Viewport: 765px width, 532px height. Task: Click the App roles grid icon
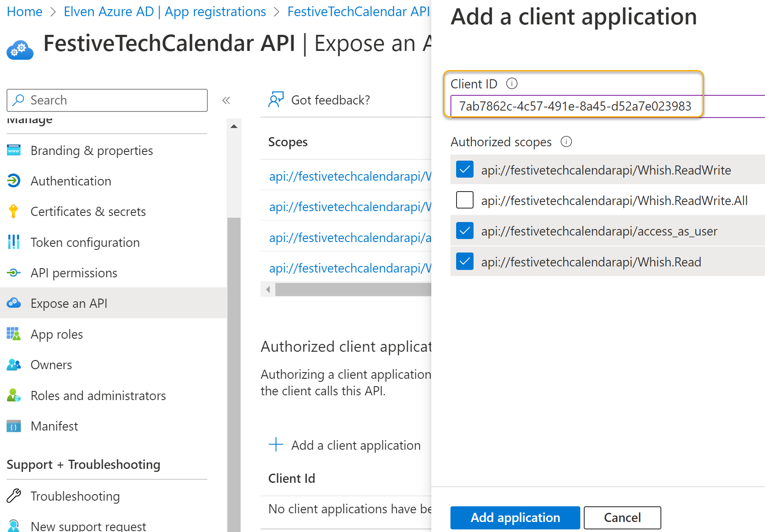(x=14, y=334)
